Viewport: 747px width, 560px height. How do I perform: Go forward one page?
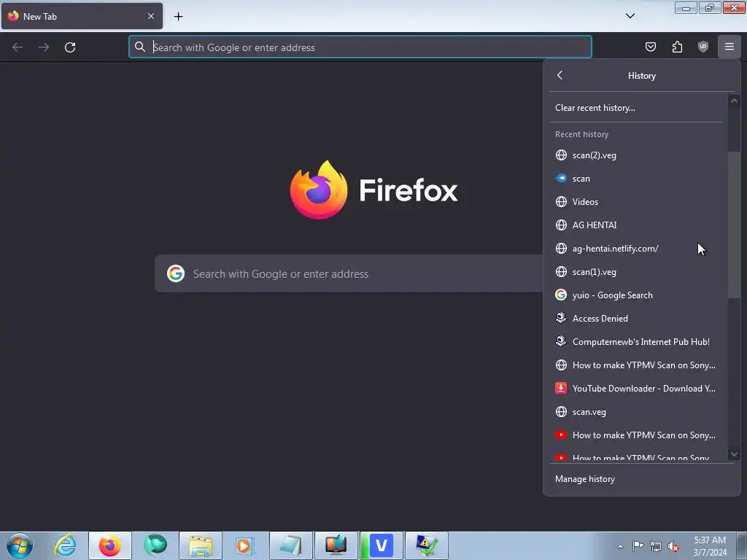[x=44, y=47]
